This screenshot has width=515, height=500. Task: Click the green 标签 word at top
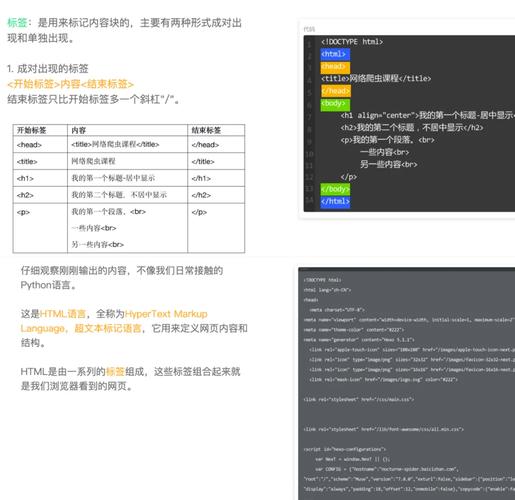click(17, 23)
